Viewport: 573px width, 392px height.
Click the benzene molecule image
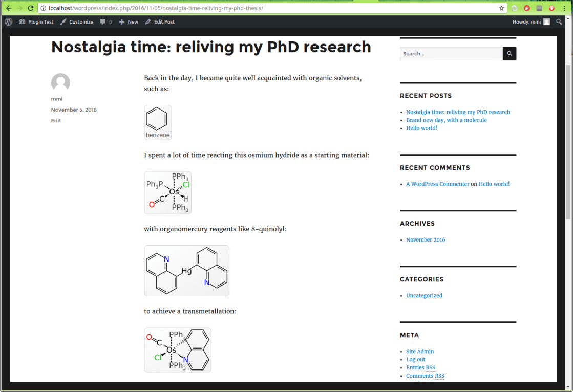click(158, 122)
